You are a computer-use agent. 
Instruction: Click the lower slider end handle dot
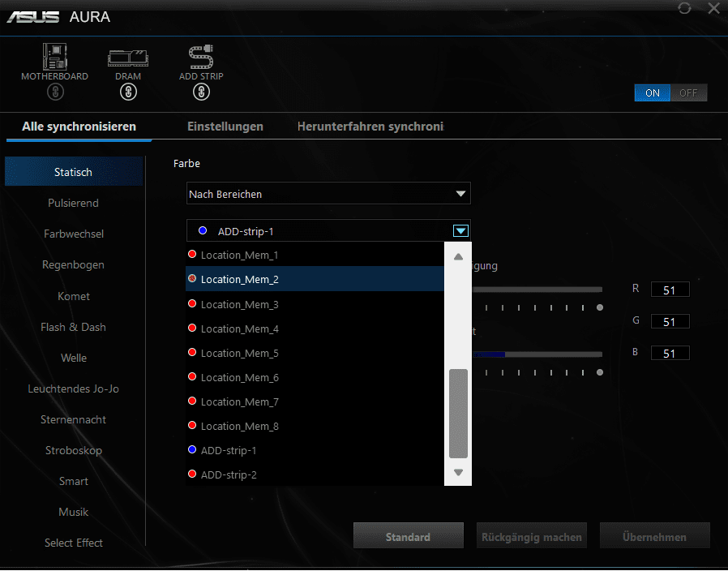pos(600,372)
